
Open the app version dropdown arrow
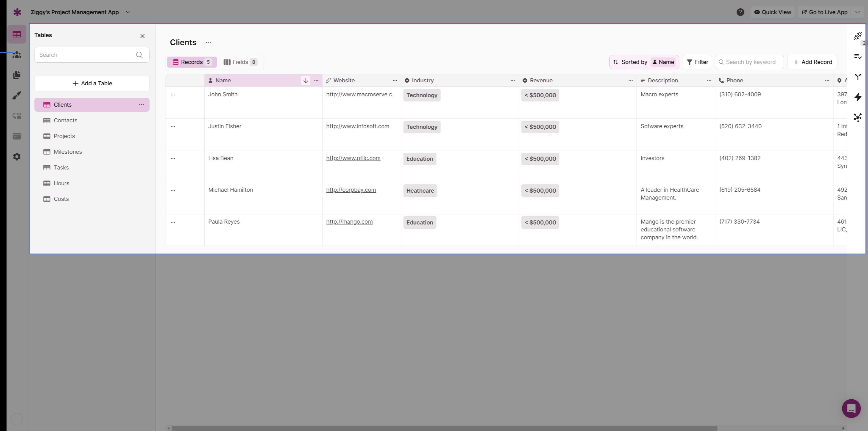(128, 12)
